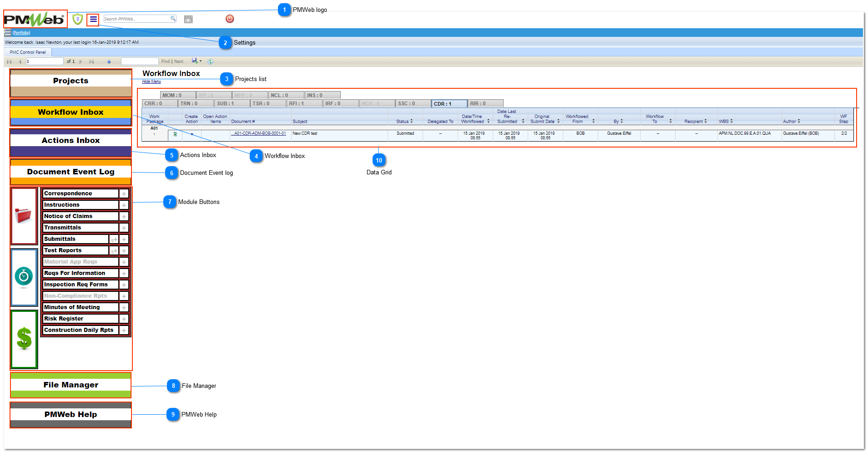
Task: Go to first report page
Action: [9, 61]
